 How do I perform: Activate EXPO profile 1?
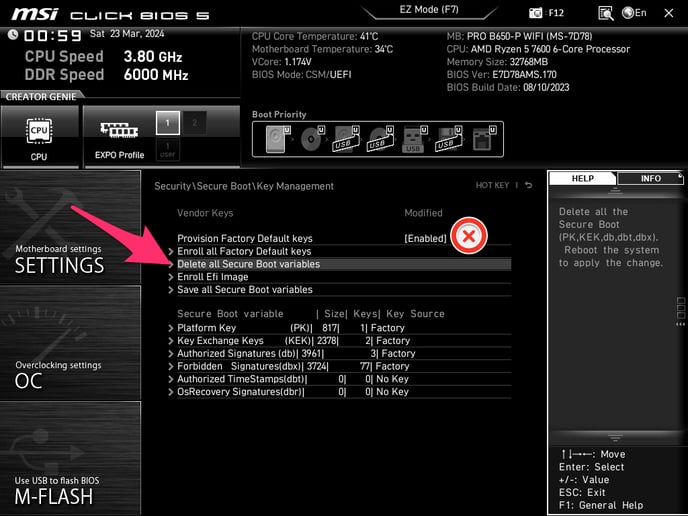point(168,122)
